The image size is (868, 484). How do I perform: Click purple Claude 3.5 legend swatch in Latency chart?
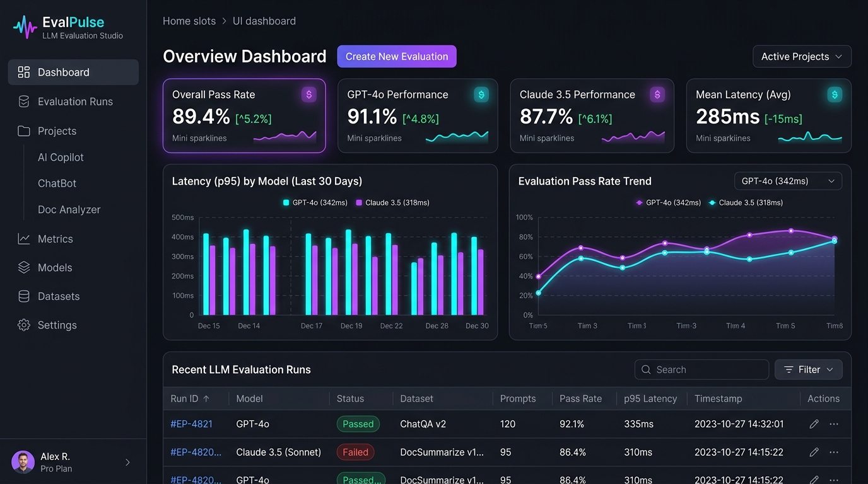pyautogui.click(x=359, y=203)
